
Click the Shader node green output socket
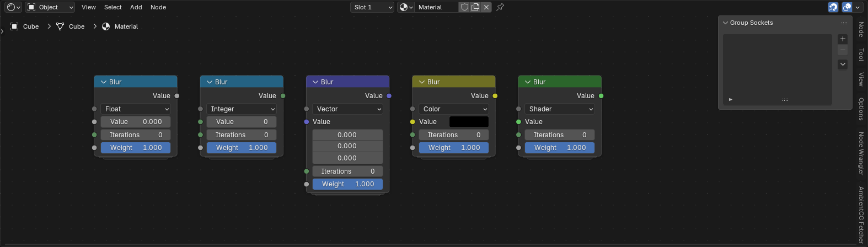coord(601,96)
